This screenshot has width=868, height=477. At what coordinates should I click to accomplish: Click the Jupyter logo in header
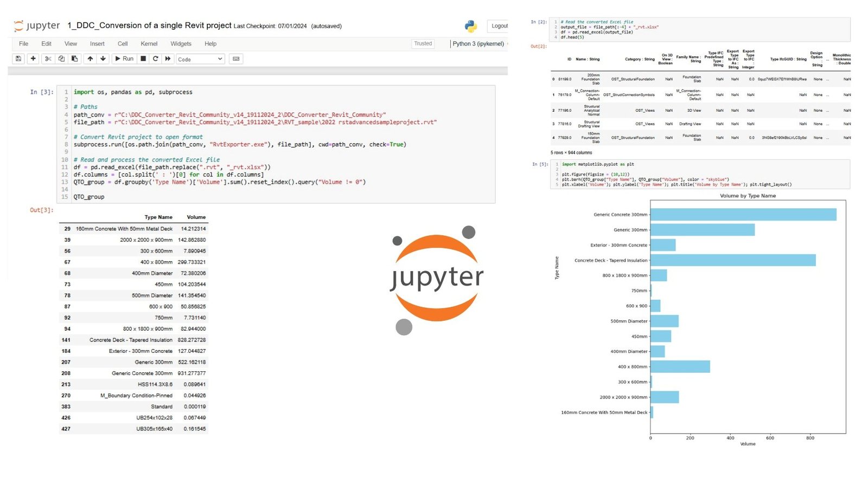(37, 25)
